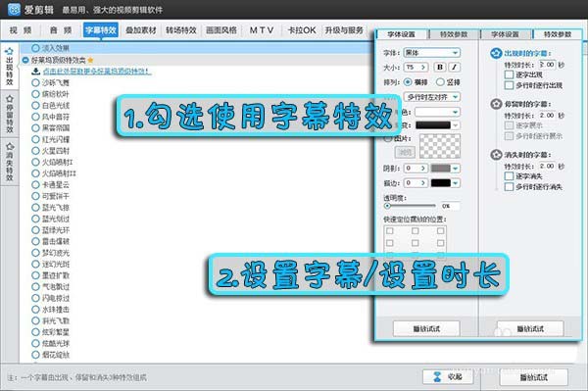588x391 pixels.
Task: Click the download icon beside the Hollywood effects link
Action: pos(35,72)
